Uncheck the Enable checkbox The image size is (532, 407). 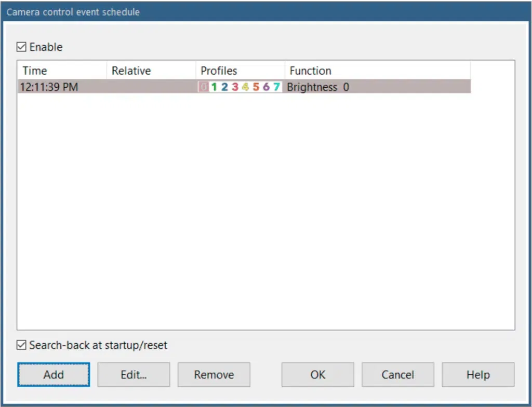[21, 47]
